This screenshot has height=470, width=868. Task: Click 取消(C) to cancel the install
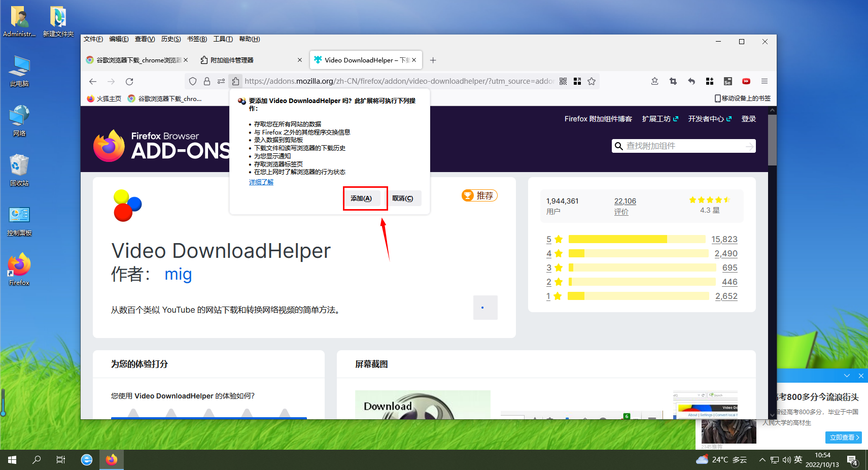(403, 198)
